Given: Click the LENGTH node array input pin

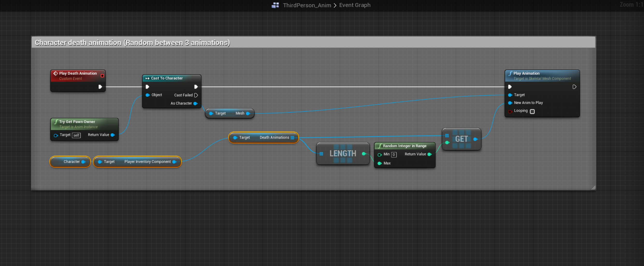Looking at the screenshot, I should pos(321,154).
